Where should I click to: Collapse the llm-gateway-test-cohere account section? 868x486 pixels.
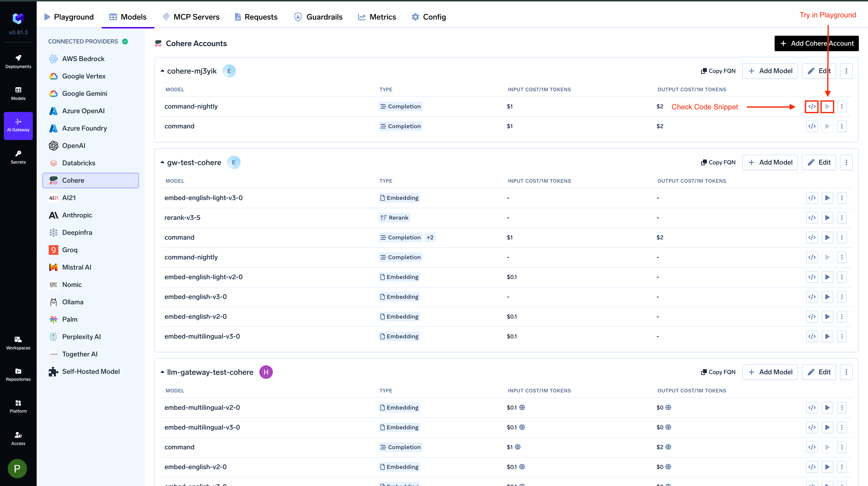coord(162,372)
